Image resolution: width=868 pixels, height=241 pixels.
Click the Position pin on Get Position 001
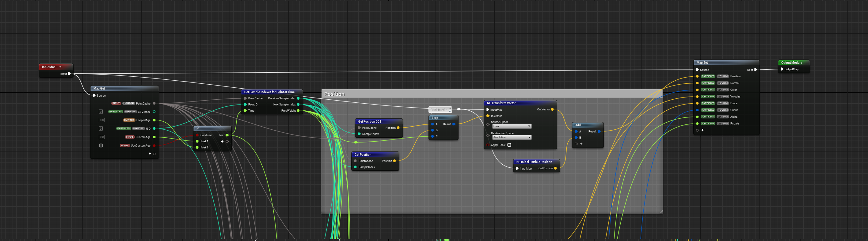point(398,128)
